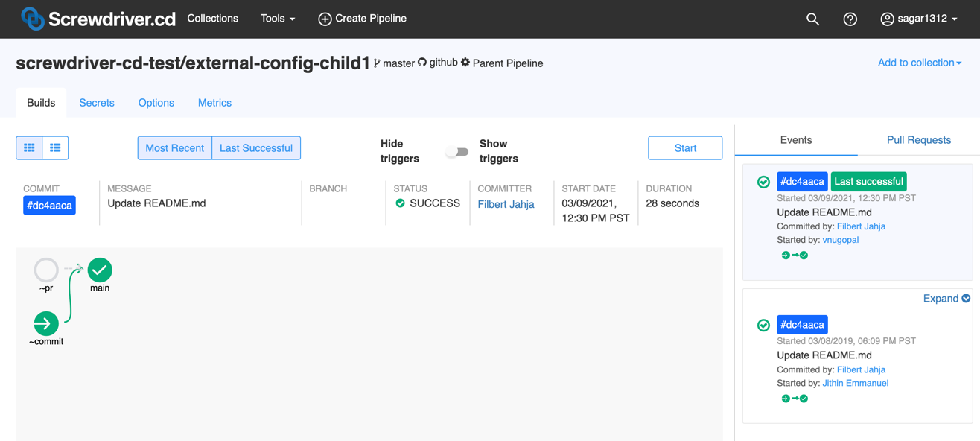The image size is (980, 441).
Task: Switch to the Secrets tab
Action: coord(97,103)
